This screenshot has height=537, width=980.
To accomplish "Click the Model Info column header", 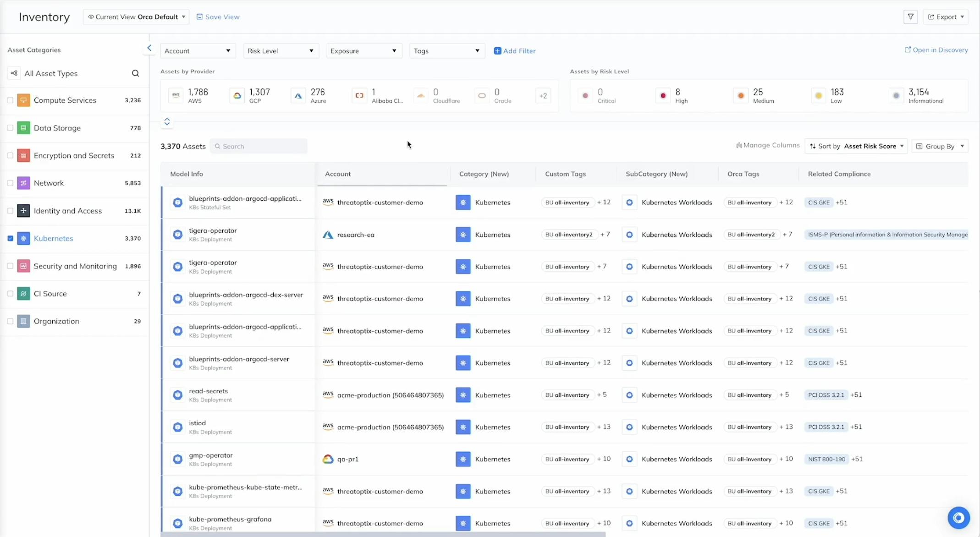I will tap(187, 174).
